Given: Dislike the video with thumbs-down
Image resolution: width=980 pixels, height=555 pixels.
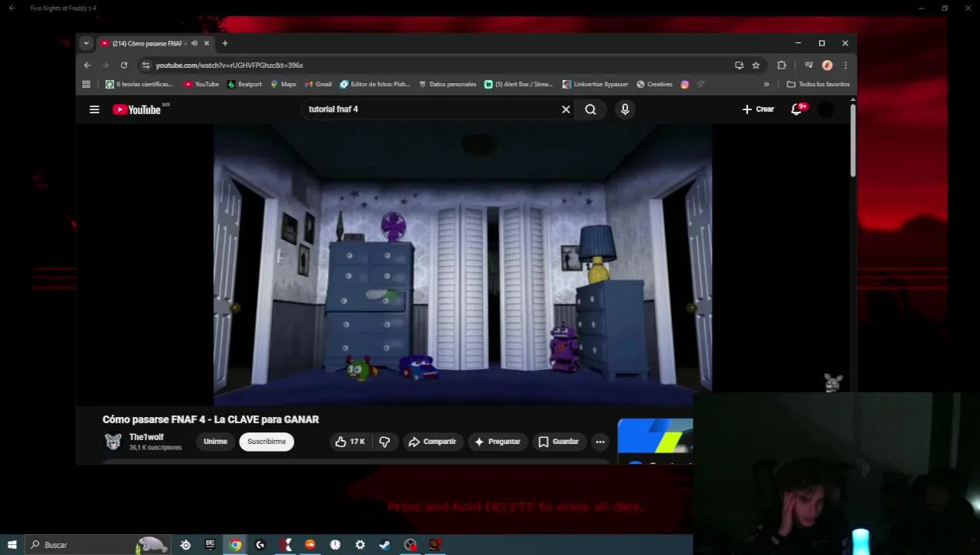Looking at the screenshot, I should pos(384,442).
